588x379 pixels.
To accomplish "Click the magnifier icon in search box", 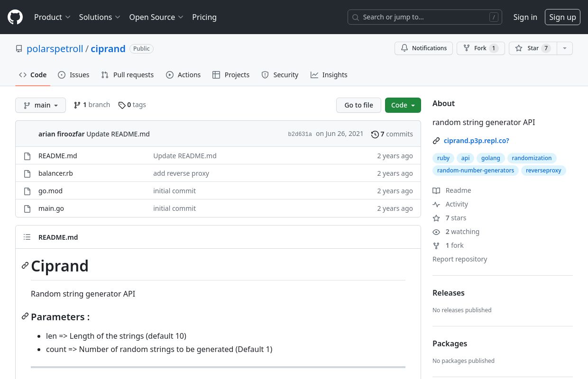I will pyautogui.click(x=356, y=18).
